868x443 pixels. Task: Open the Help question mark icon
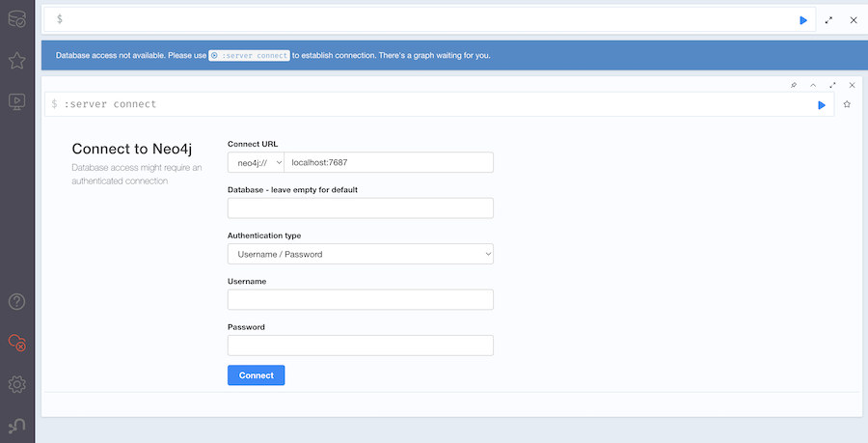[16, 302]
